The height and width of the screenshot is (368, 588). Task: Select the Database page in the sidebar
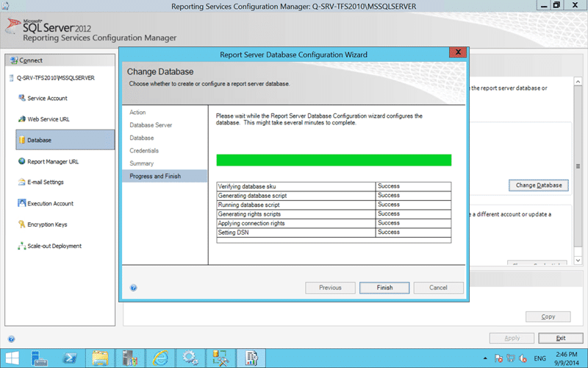point(65,140)
